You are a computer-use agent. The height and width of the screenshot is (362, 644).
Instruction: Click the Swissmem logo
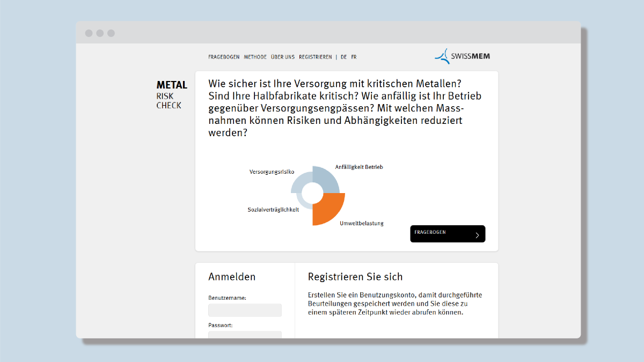(462, 56)
